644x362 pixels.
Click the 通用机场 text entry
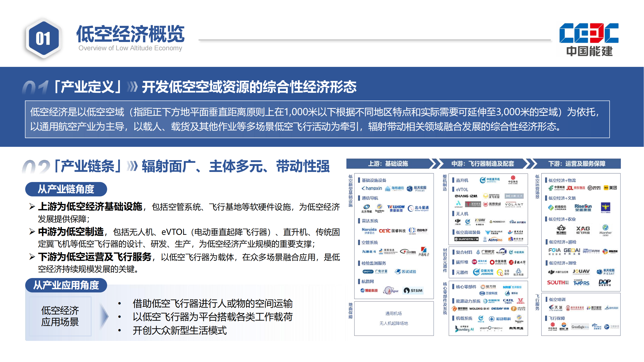[x=393, y=313]
